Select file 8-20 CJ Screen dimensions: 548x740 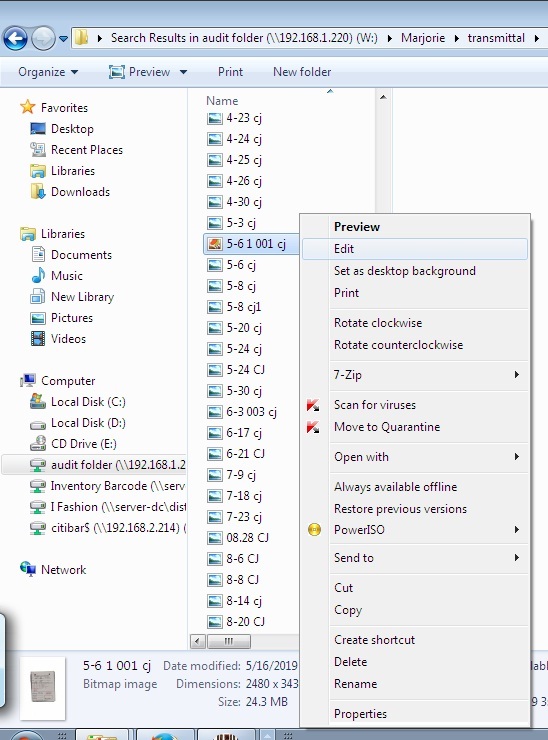pyautogui.click(x=245, y=622)
